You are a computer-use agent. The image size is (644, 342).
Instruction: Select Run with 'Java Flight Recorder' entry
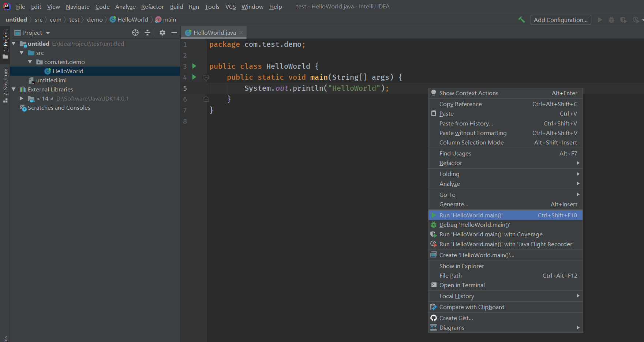505,244
